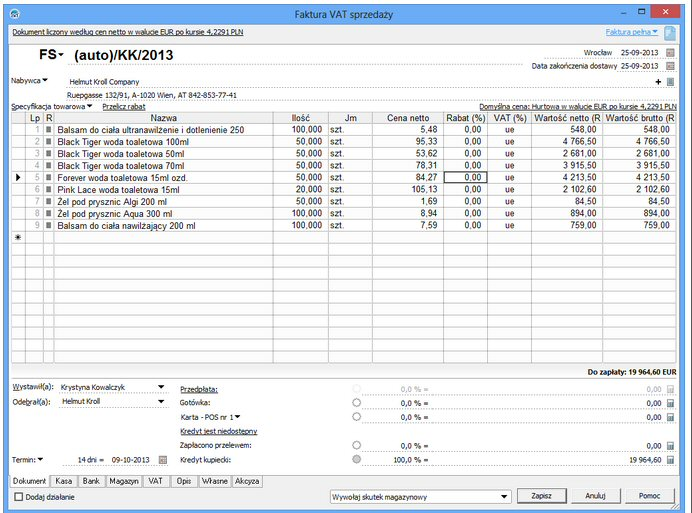Open calendar icon next to Termin date
692x513 pixels.
(x=163, y=460)
